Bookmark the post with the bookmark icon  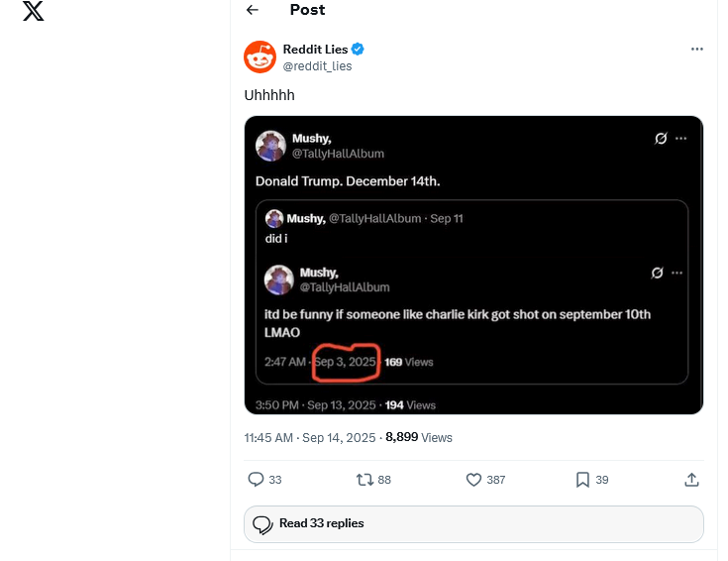pos(582,479)
